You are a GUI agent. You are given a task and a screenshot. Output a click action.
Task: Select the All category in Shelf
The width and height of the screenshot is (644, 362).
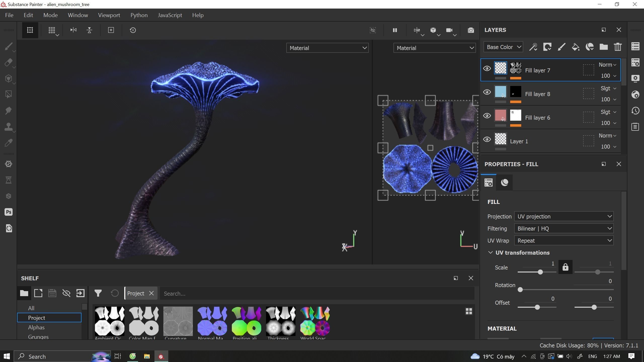point(49,308)
